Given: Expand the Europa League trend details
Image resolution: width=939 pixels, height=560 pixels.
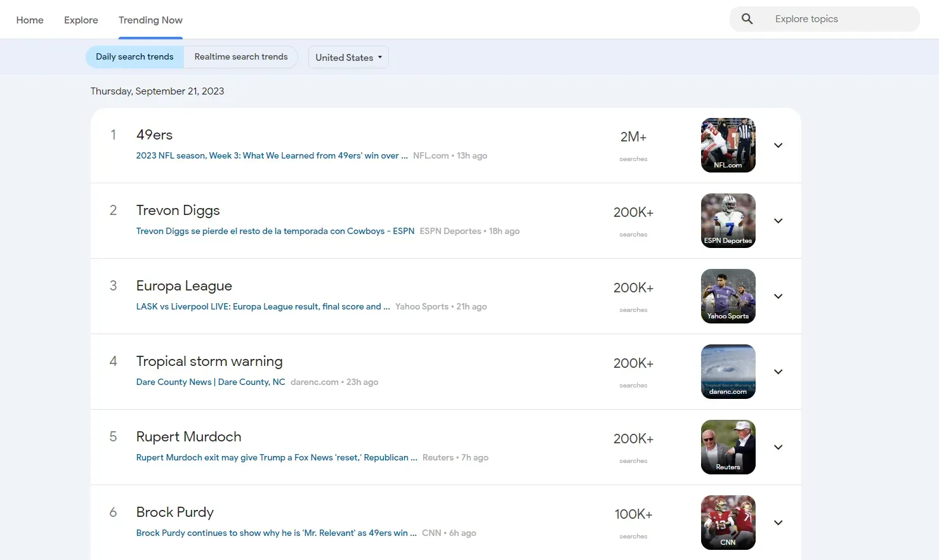Looking at the screenshot, I should [x=778, y=296].
